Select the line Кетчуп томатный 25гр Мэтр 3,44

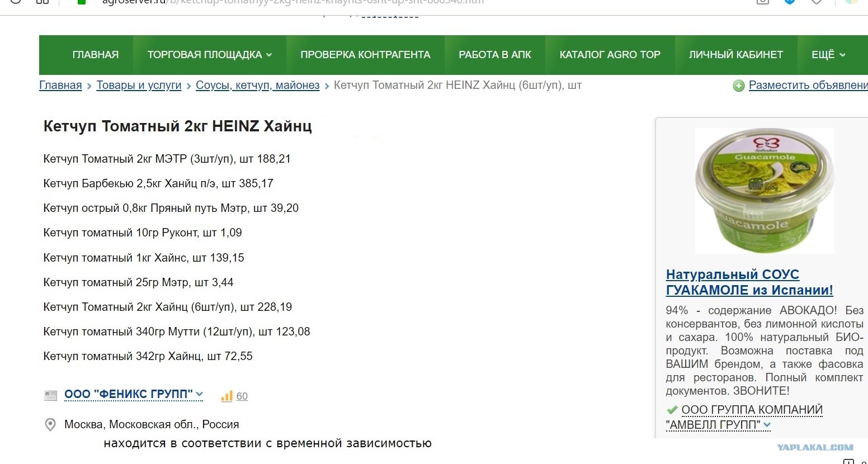coord(139,282)
